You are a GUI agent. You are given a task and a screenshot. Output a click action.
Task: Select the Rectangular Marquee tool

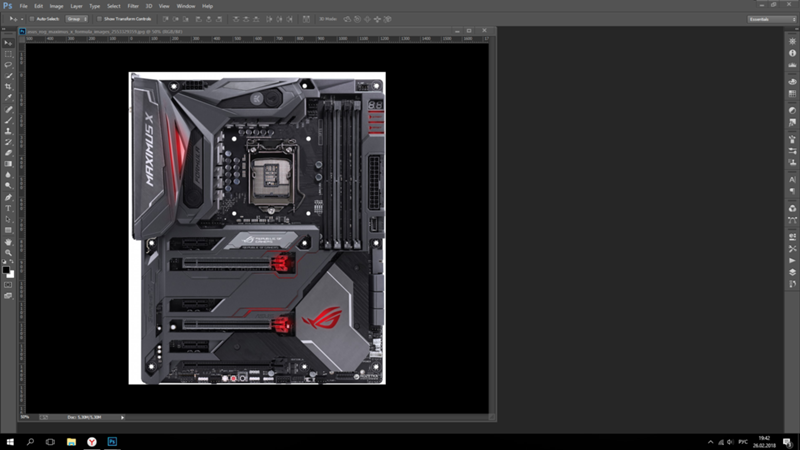[x=8, y=54]
